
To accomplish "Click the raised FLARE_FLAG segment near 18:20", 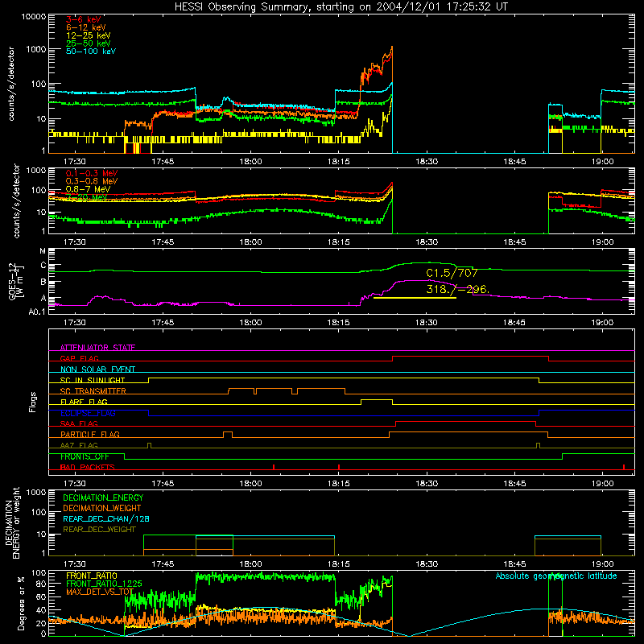I will pos(377,399).
